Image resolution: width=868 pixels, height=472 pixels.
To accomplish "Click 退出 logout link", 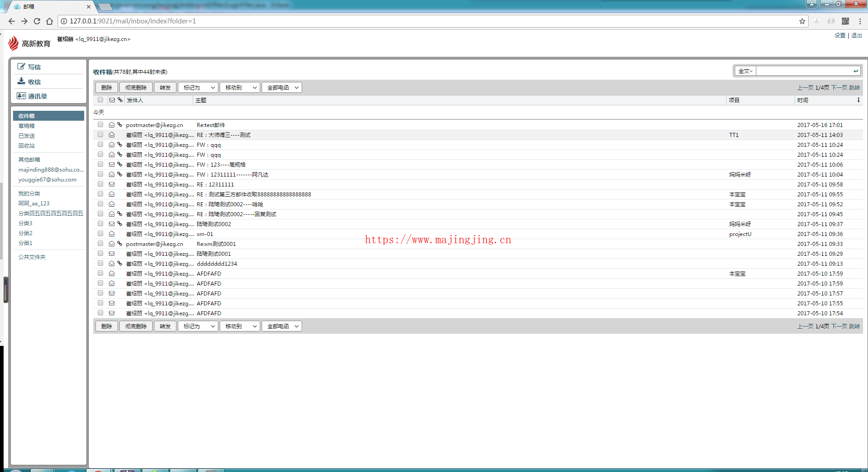I will (856, 35).
